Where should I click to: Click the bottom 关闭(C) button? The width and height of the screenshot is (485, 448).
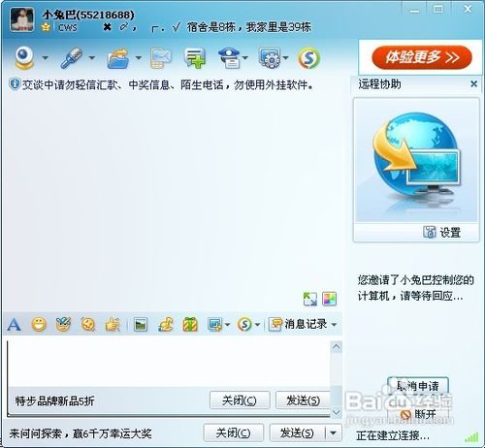(233, 432)
